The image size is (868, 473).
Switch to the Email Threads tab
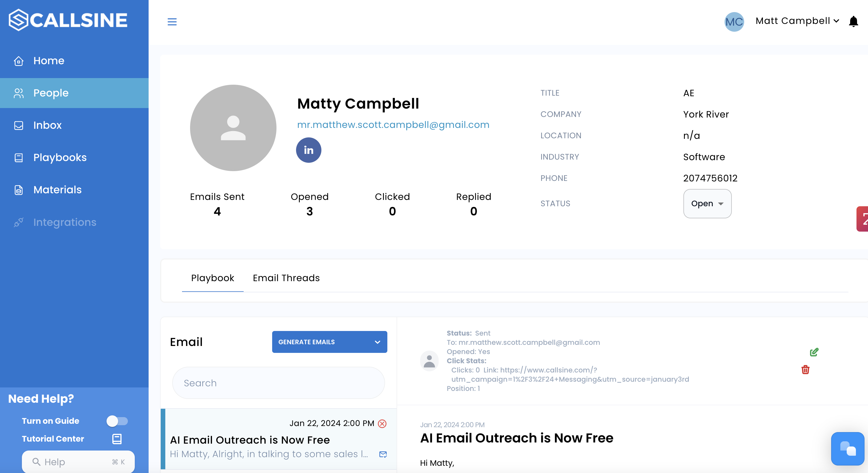click(x=286, y=278)
